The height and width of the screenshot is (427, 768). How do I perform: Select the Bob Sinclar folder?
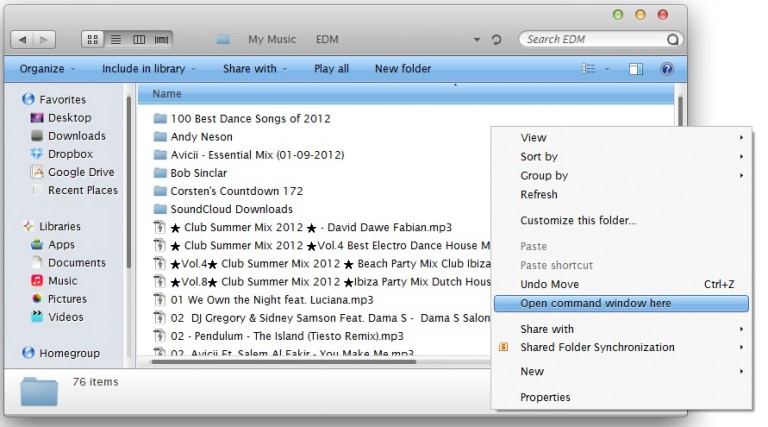coord(190,173)
